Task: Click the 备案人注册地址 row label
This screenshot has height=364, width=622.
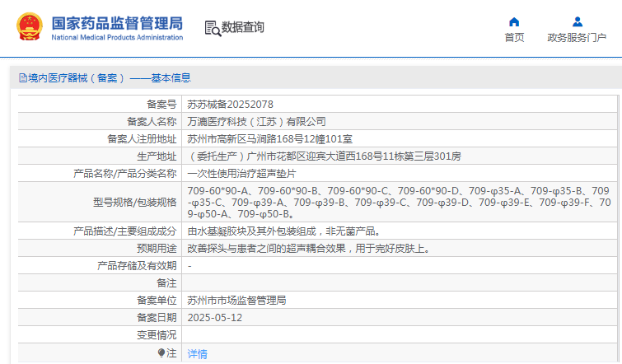Action: (142, 139)
